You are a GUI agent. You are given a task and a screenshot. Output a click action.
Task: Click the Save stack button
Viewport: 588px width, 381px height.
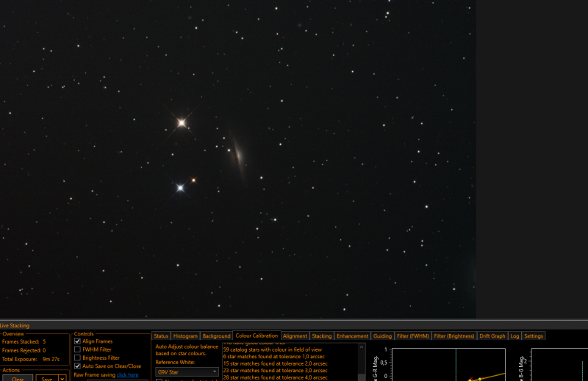point(47,378)
